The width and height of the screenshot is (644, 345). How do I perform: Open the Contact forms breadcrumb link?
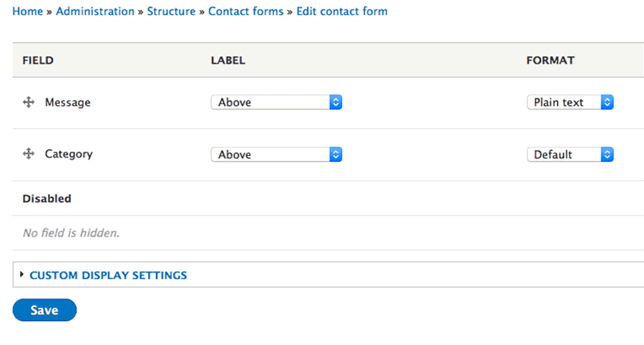point(246,11)
